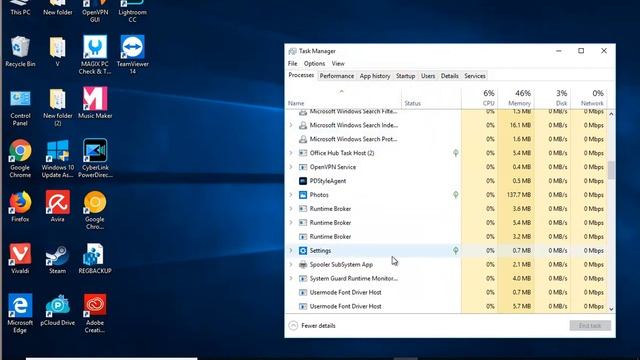640x360 pixels.
Task: Click the leaf icon on Office Hub Task Host row
Action: tap(456, 153)
